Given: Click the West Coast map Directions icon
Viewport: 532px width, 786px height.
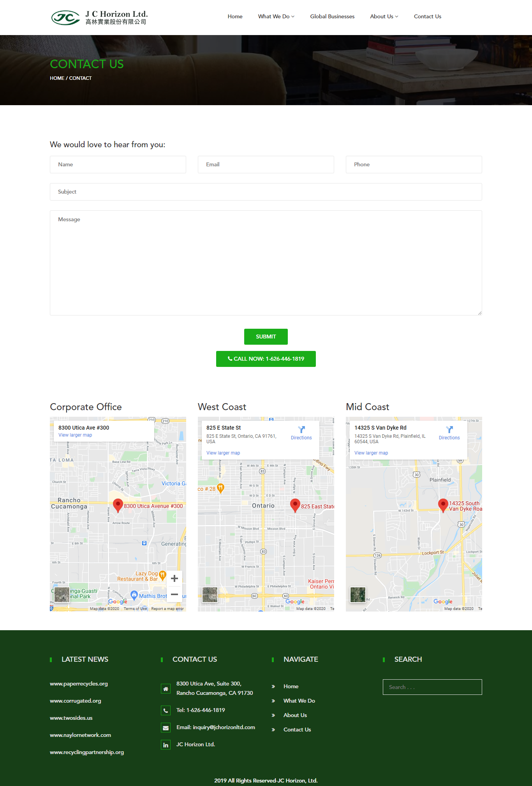Looking at the screenshot, I should click(301, 430).
